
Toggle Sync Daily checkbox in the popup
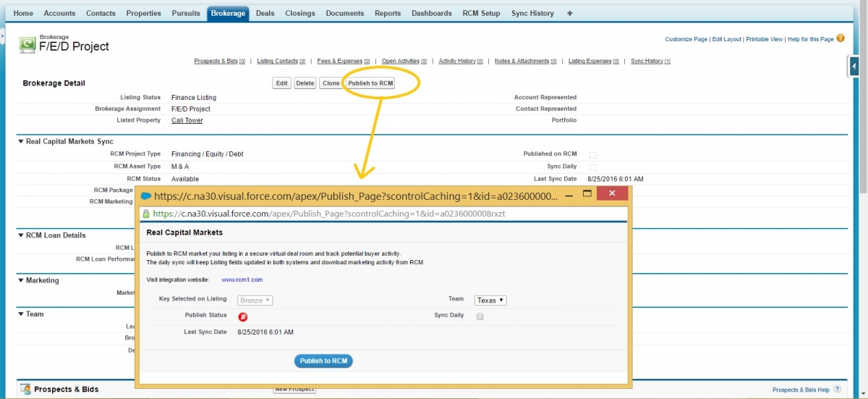480,316
